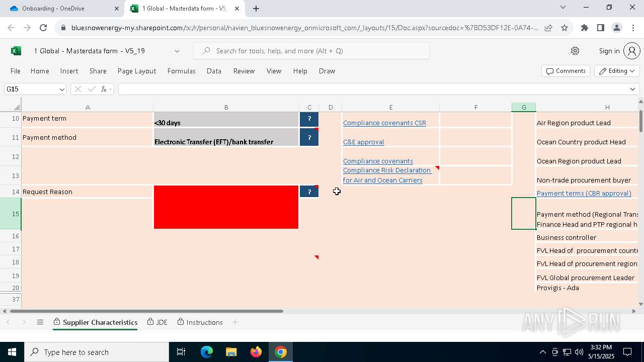Viewport: 644px width, 362px height.
Task: Select column E header
Action: pyautogui.click(x=390, y=107)
